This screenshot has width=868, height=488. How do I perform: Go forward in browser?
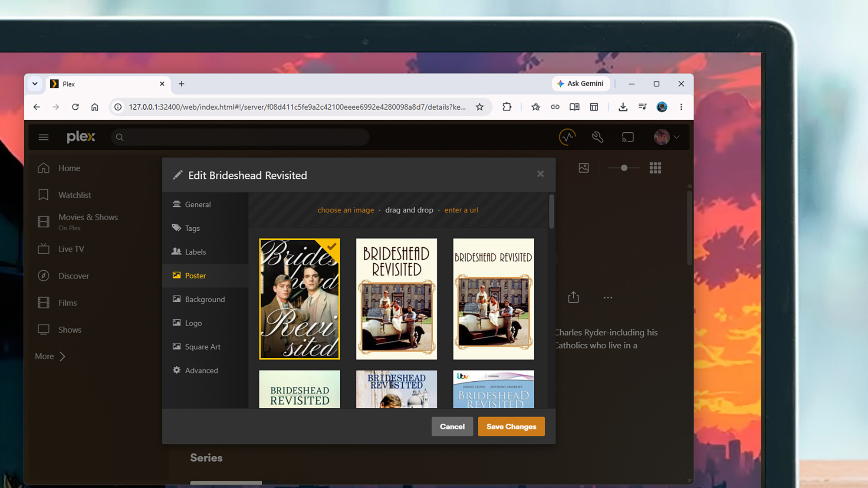point(56,107)
